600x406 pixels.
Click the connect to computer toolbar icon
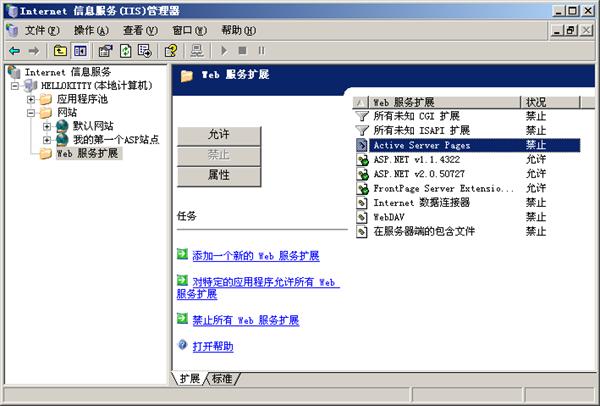[197, 51]
